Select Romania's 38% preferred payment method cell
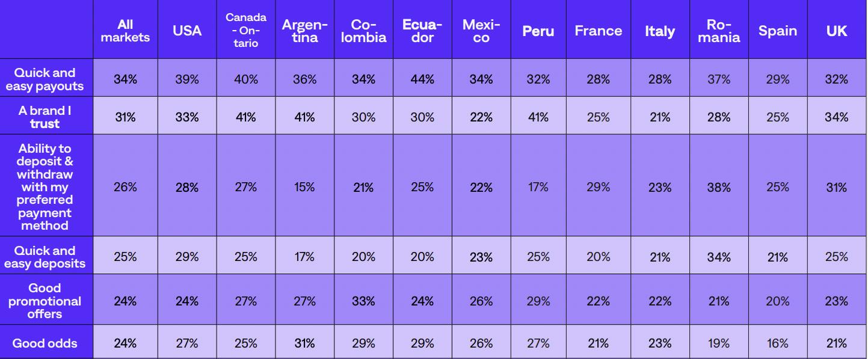Image resolution: width=868 pixels, height=359 pixels. point(719,186)
